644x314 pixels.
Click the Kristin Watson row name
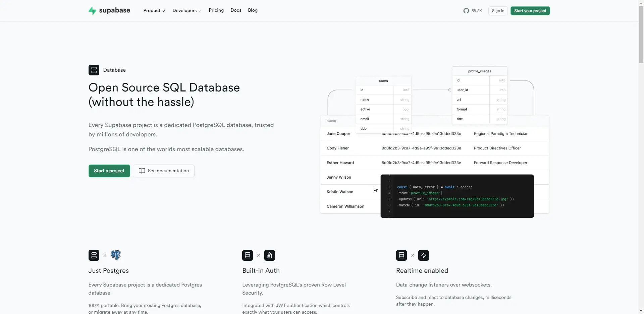tap(340, 192)
